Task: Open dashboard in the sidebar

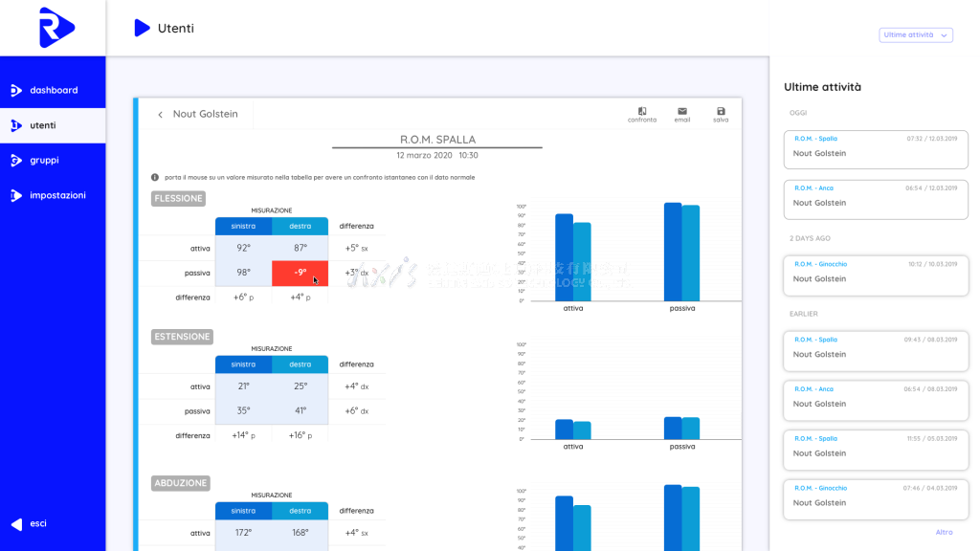Action: [x=53, y=90]
